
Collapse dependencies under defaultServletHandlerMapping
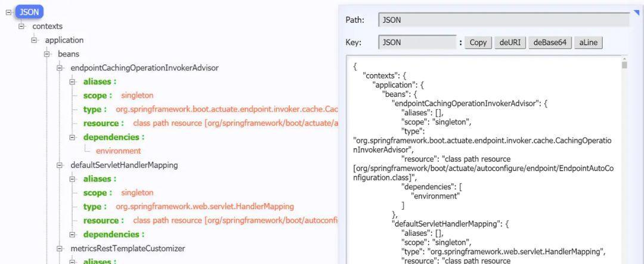73,235
